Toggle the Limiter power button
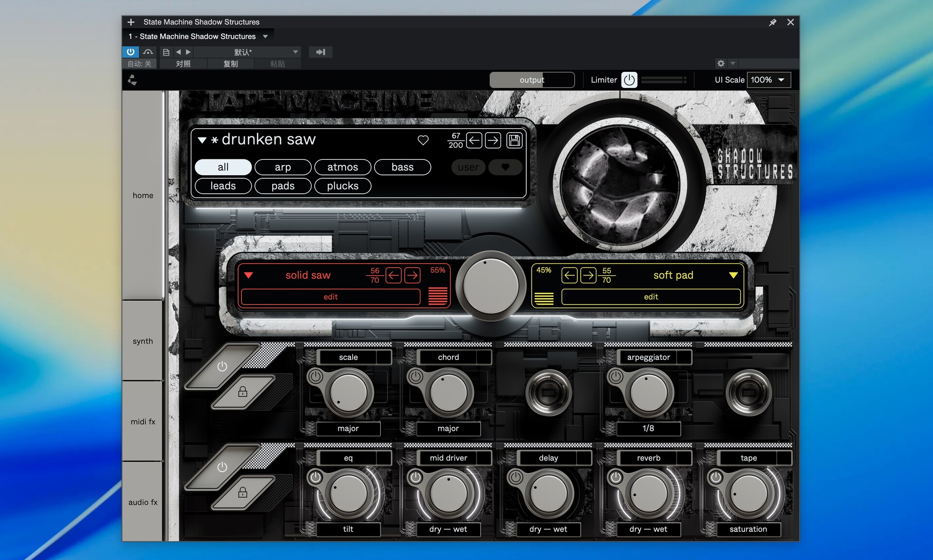This screenshot has height=560, width=933. (629, 80)
